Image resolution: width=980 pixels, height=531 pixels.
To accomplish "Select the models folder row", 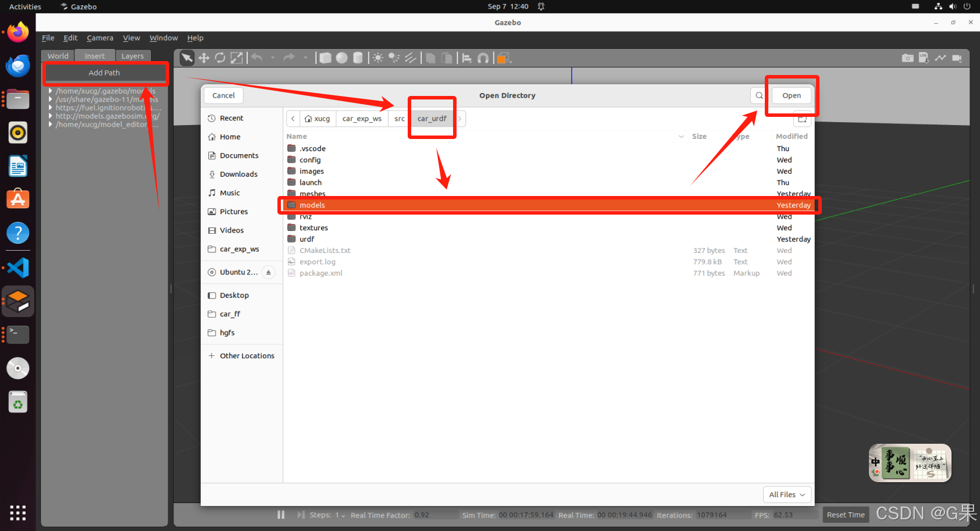I will (549, 205).
